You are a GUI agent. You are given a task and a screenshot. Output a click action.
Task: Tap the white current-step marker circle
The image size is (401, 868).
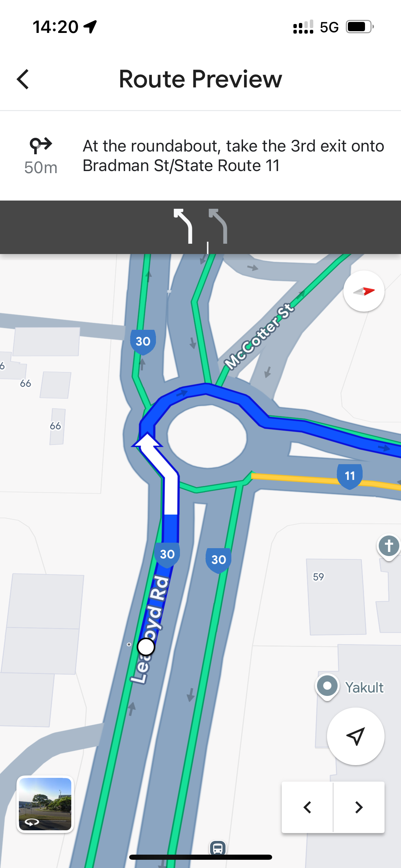tap(146, 647)
